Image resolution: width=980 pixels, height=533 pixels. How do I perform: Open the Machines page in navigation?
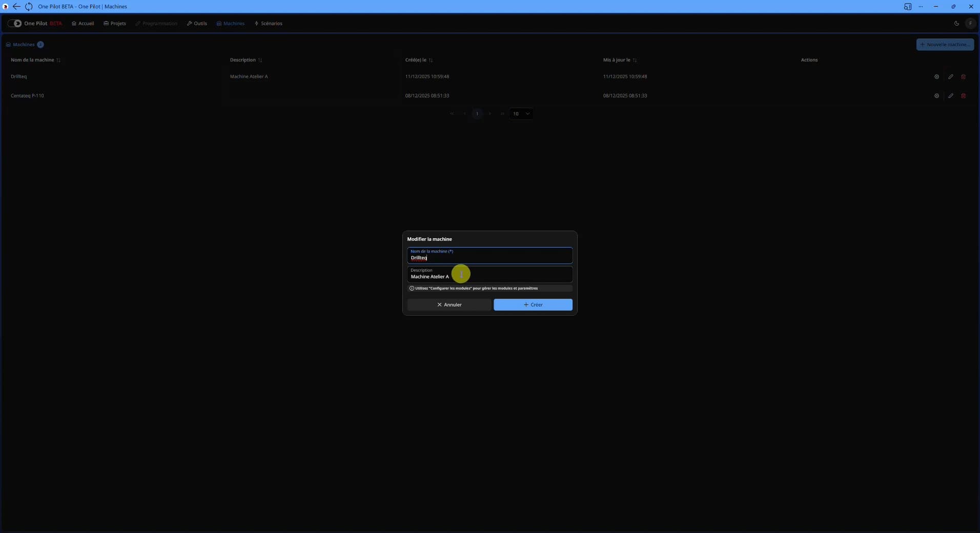[x=230, y=24]
